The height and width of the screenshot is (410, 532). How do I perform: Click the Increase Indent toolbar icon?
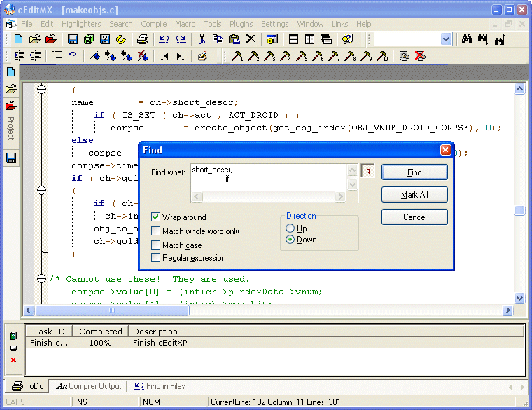click(x=19, y=56)
